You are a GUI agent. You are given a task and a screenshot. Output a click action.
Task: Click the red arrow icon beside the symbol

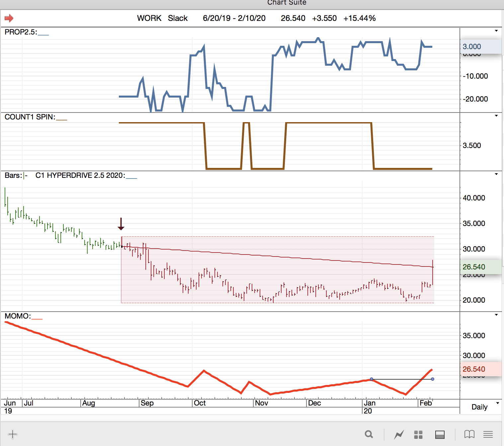9,18
